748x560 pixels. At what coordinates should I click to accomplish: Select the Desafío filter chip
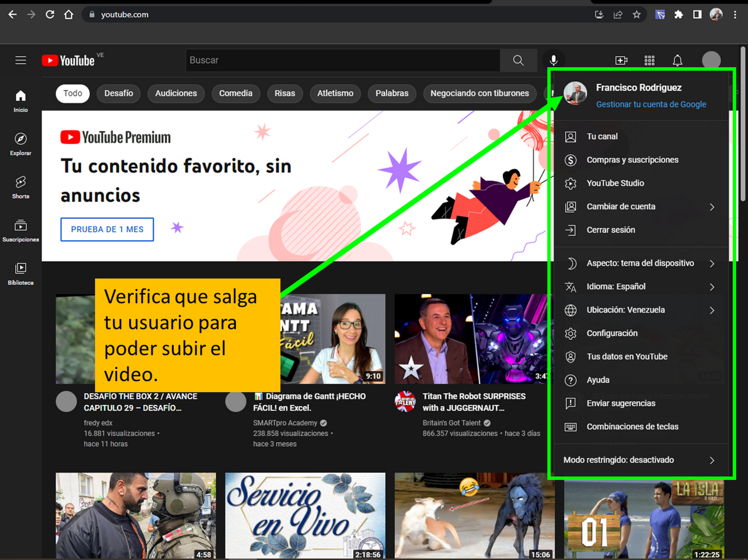click(x=119, y=93)
